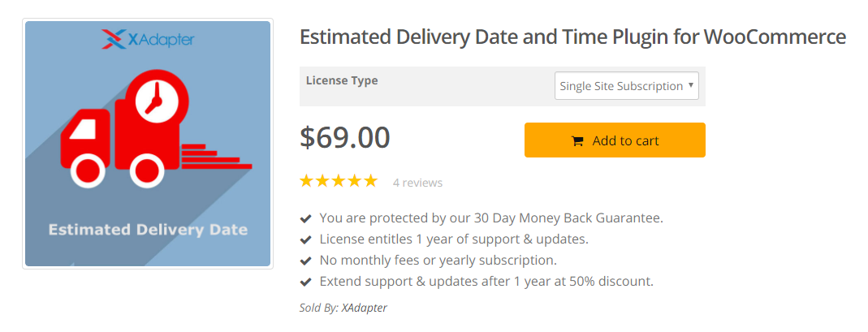The height and width of the screenshot is (332, 868).
Task: Open the Single Site Subscription dropdown
Action: [627, 86]
